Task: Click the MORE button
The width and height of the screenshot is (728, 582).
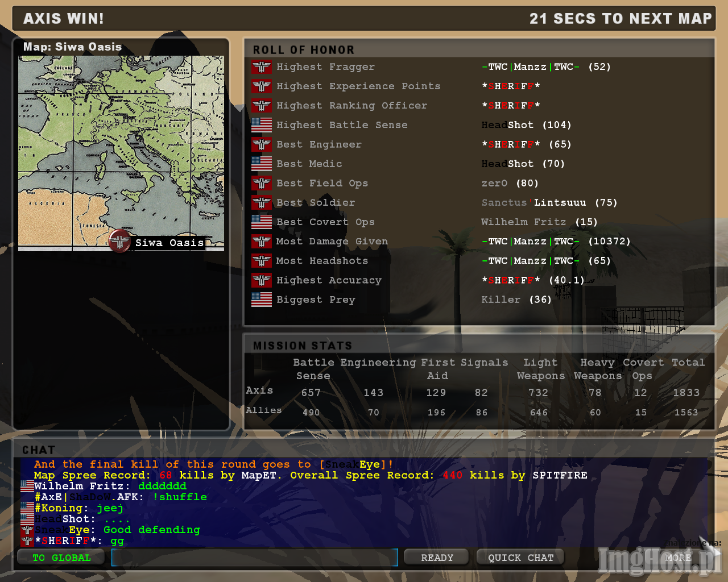Action: pos(678,558)
